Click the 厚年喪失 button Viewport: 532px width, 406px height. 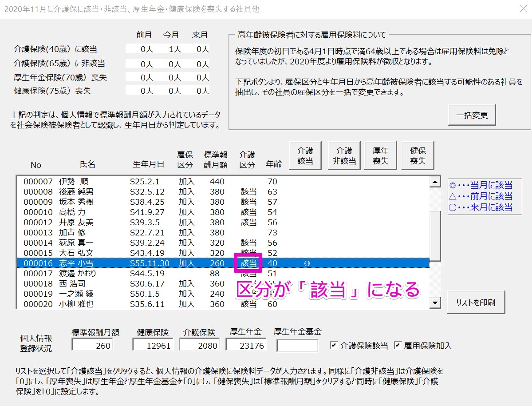[x=380, y=156]
